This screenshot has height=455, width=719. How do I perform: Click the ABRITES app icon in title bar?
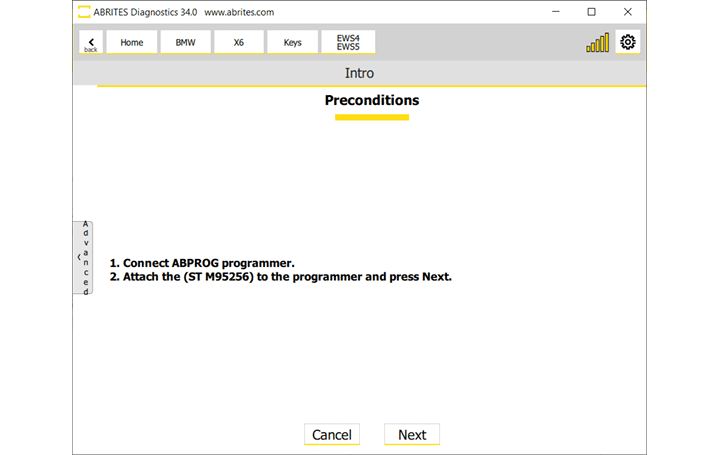(83, 12)
